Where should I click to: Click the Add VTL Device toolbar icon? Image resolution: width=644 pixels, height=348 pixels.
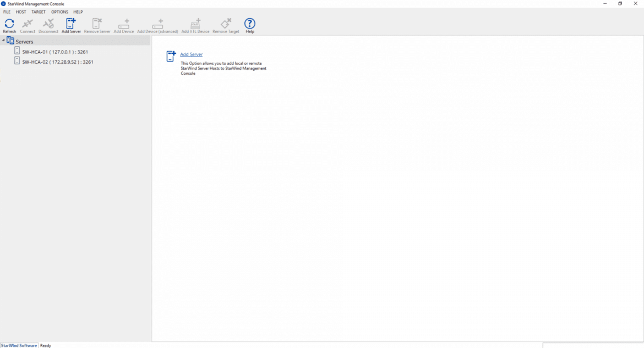tap(195, 24)
